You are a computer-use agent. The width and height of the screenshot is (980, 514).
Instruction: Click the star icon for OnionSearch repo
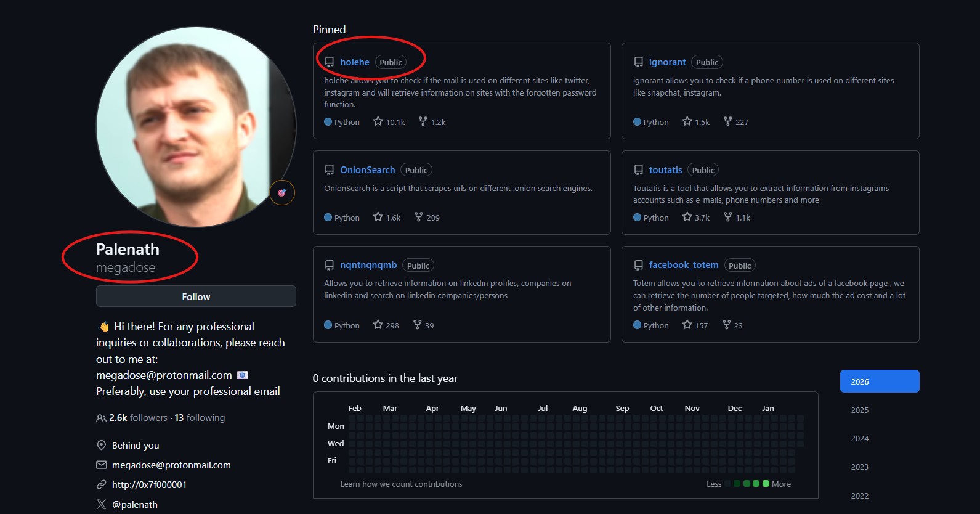pyautogui.click(x=378, y=217)
